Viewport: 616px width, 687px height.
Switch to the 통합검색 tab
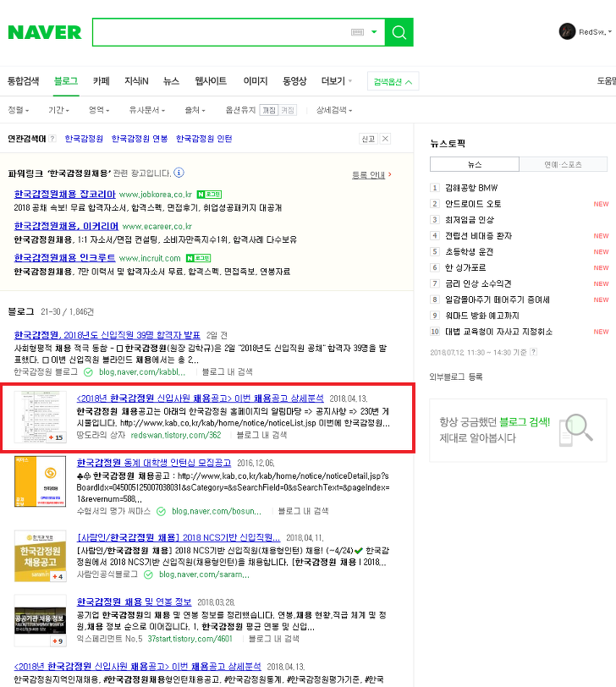[x=23, y=81]
